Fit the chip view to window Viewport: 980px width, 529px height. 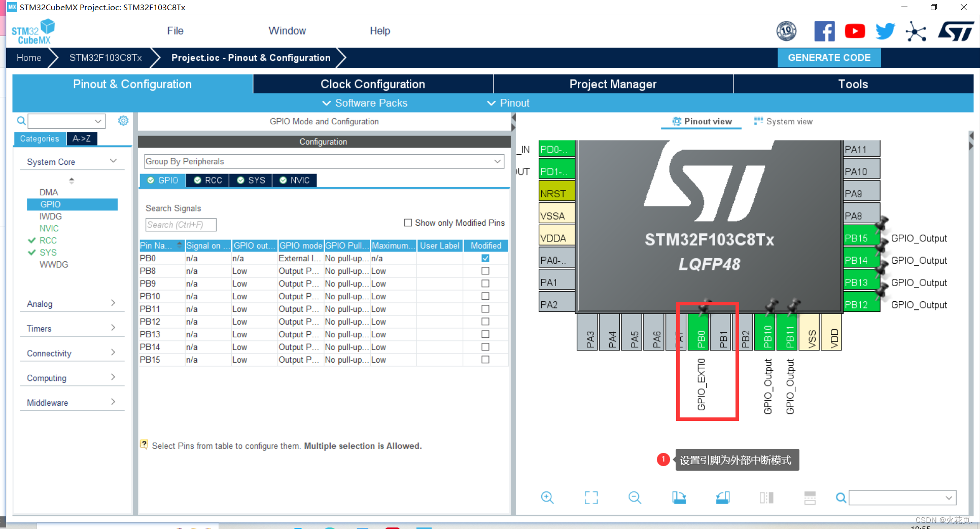(x=591, y=498)
